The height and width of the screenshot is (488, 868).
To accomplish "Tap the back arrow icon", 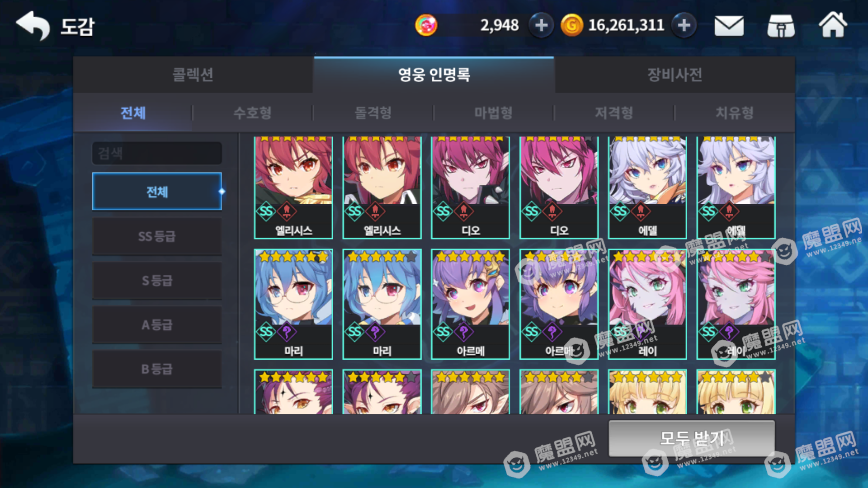I will [33, 26].
